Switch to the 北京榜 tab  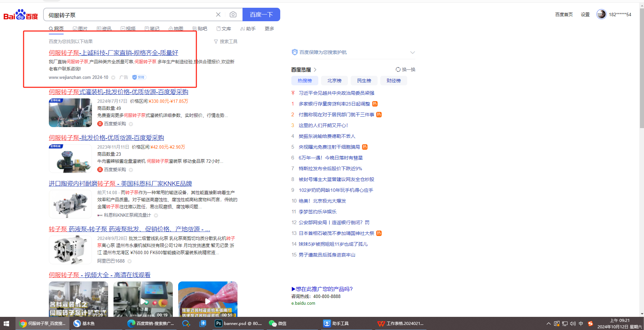(x=334, y=81)
